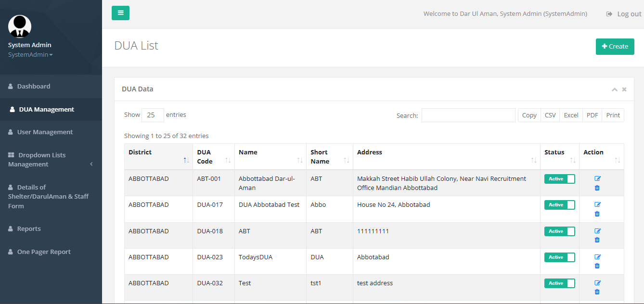Close the DUA Data panel

point(624,89)
